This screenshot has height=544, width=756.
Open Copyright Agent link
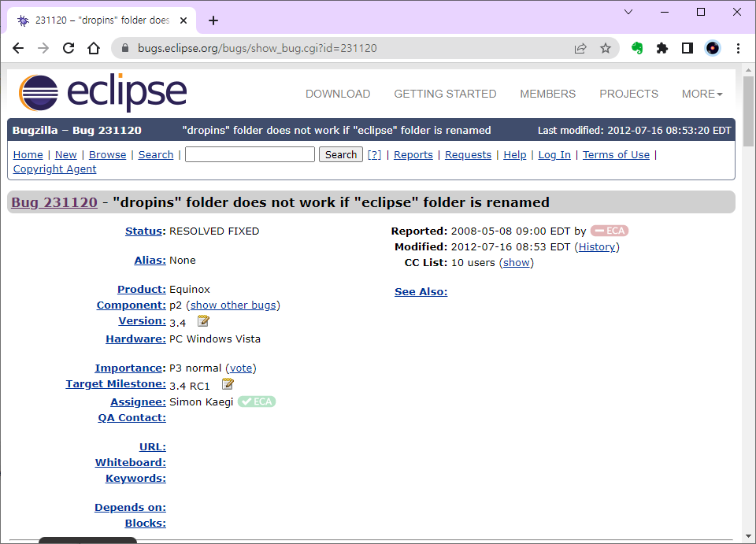(54, 169)
